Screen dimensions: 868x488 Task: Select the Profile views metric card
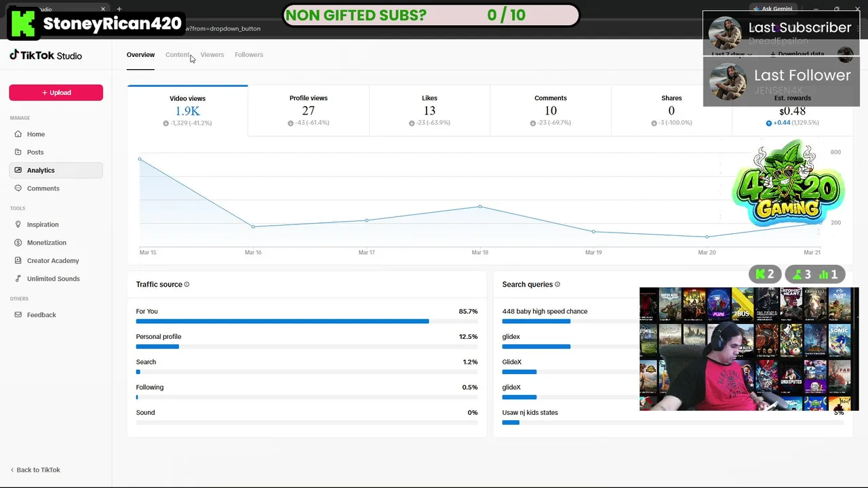point(309,110)
